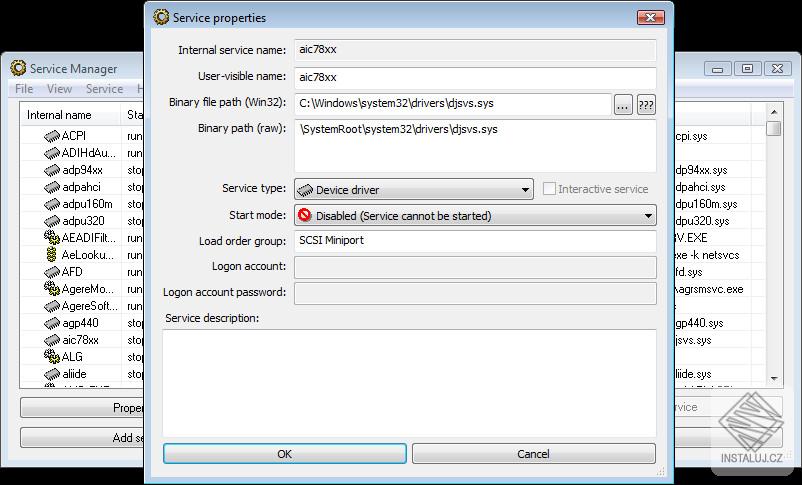
Task: Click the OK button in Service properties
Action: (285, 454)
